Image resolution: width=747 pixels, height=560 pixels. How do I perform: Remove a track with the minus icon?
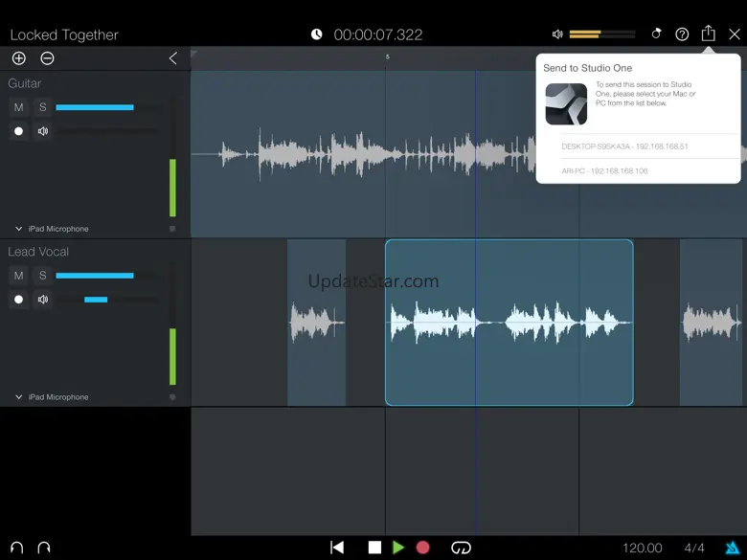[47, 58]
